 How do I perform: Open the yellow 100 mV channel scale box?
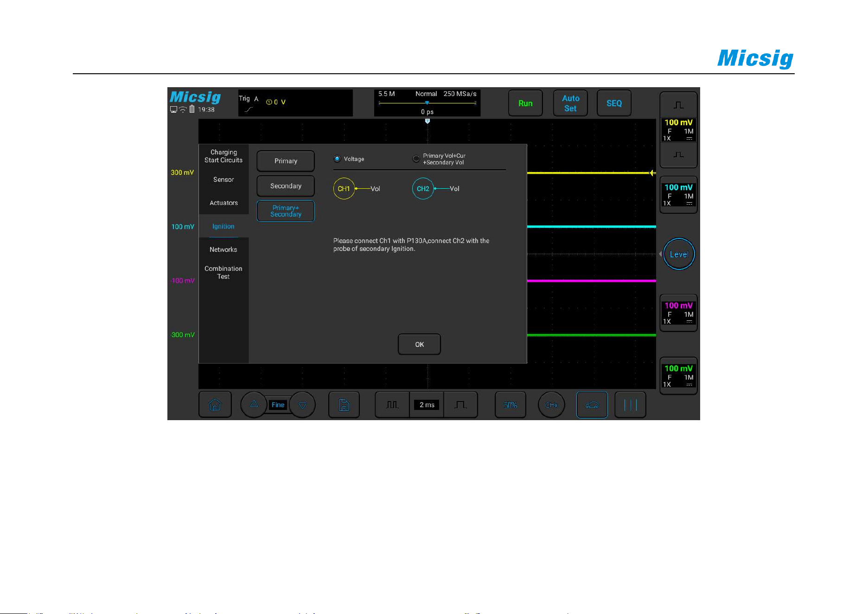click(x=678, y=130)
